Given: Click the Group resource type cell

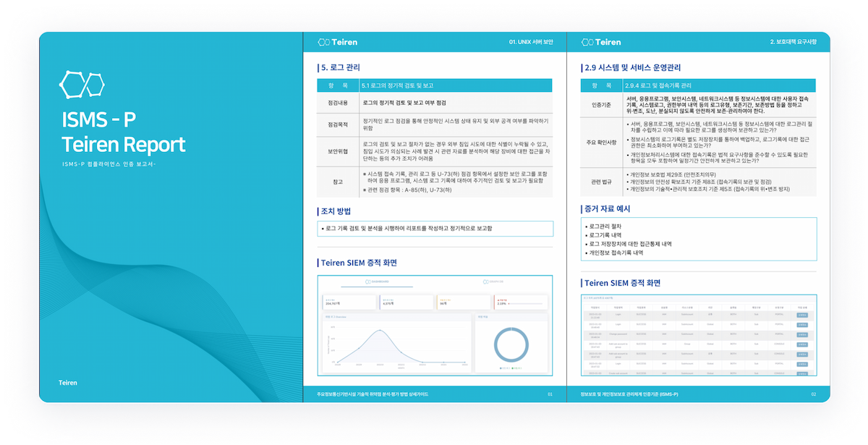Looking at the screenshot, I should tap(687, 344).
